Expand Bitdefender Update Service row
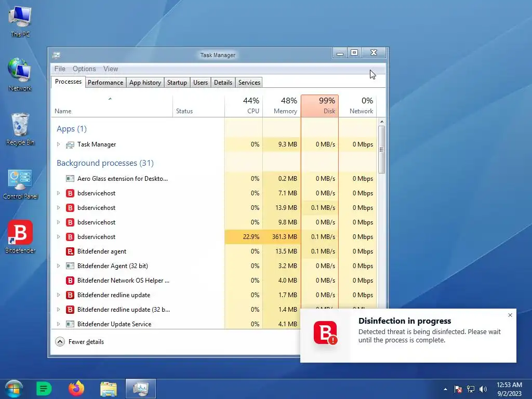Image resolution: width=532 pixels, height=399 pixels. 58,324
